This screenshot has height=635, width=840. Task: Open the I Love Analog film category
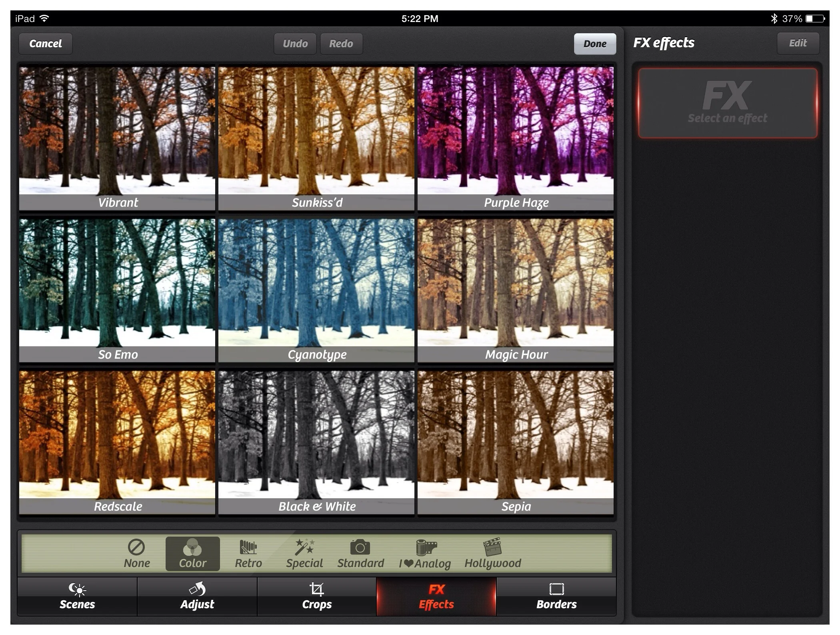[425, 553]
